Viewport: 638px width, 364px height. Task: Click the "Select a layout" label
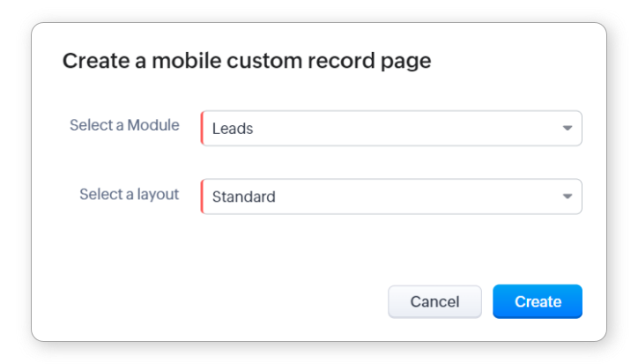[x=129, y=194]
